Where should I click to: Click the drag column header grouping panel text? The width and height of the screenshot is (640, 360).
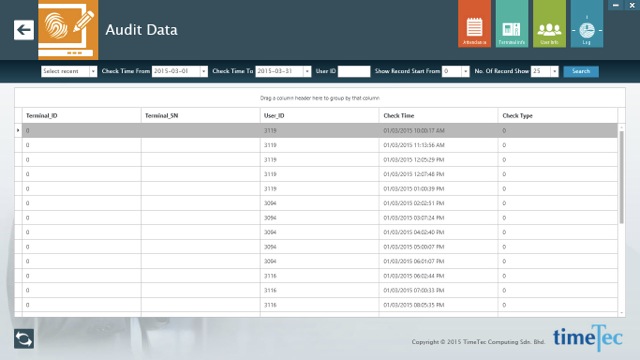(x=320, y=98)
